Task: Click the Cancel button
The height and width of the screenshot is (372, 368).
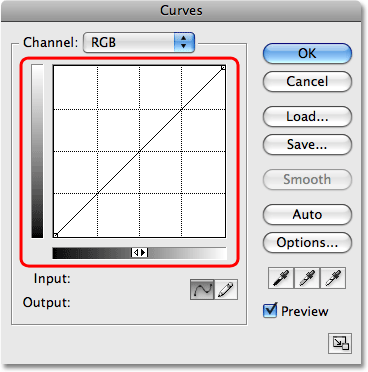Action: click(x=307, y=81)
